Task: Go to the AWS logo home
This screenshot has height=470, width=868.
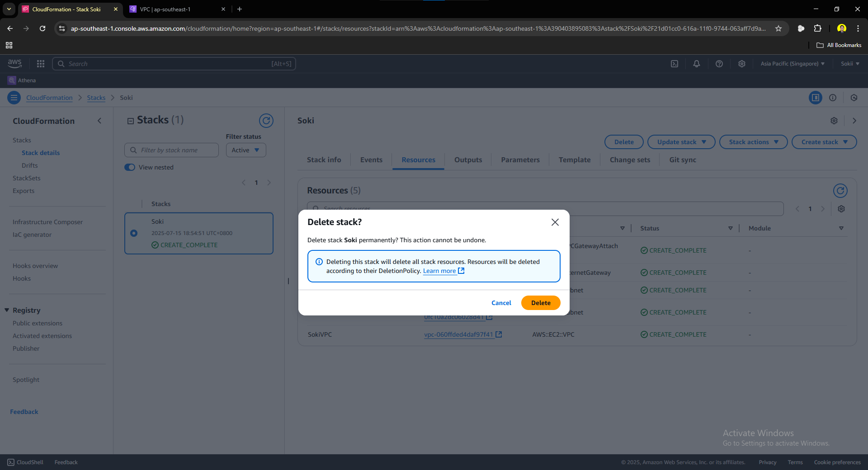Action: (14, 63)
